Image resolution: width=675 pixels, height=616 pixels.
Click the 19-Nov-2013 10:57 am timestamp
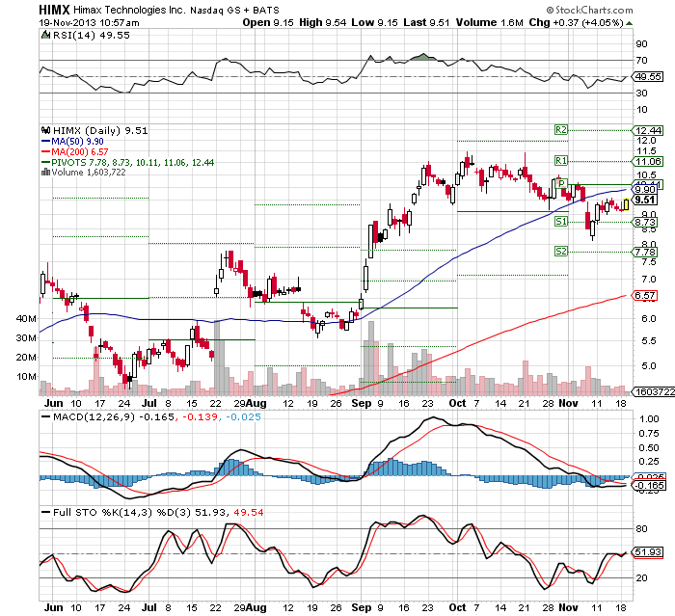[x=89, y=23]
